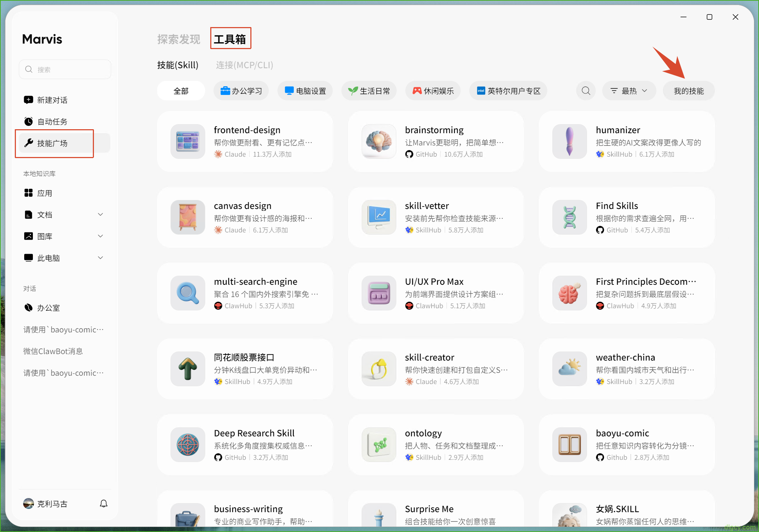The width and height of the screenshot is (759, 532).
Task: Open the Deep Research Skill icon
Action: pyautogui.click(x=188, y=445)
